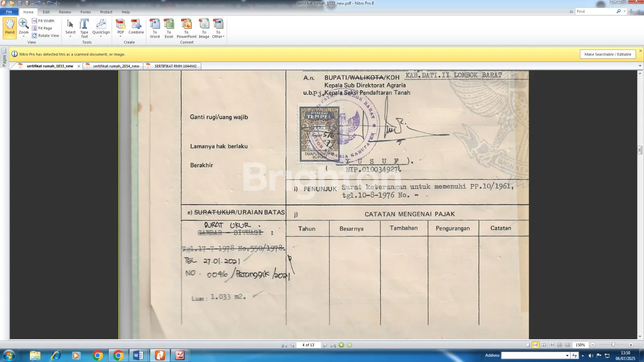Click the zoom slider handle

tap(613, 345)
